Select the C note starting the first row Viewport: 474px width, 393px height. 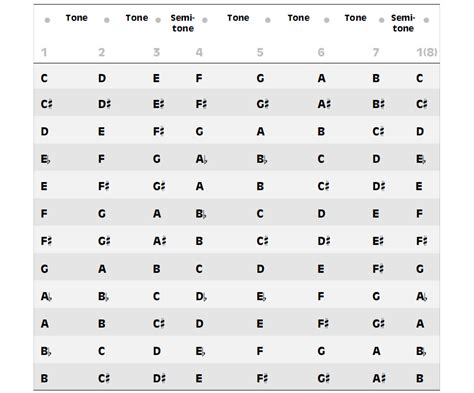44,78
